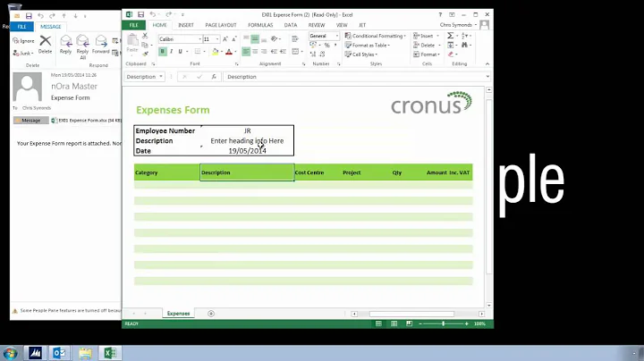Click the Find & Select binoculars icon
Viewport: 644px width, 361px height.
(x=464, y=45)
